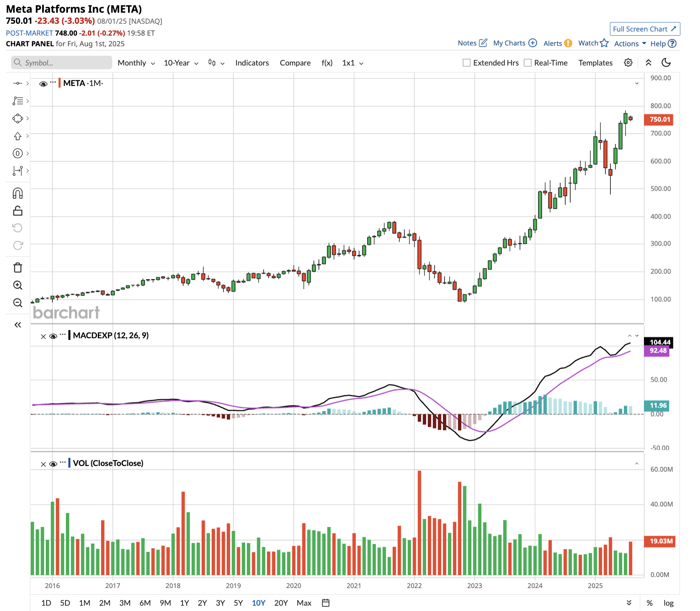Viewport: 700px width, 611px height.
Task: Open the Templates menu
Action: click(x=595, y=63)
